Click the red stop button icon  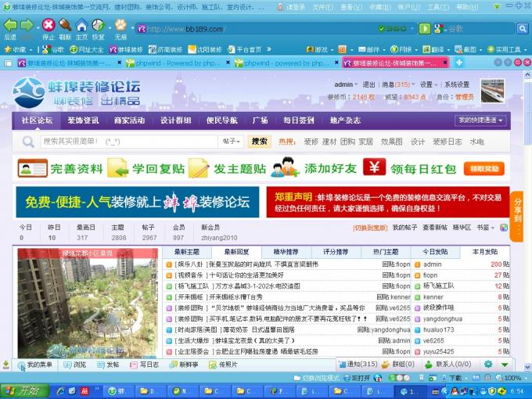click(49, 25)
